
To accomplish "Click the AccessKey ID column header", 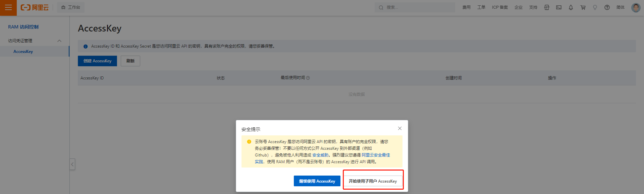I will pyautogui.click(x=92, y=78).
